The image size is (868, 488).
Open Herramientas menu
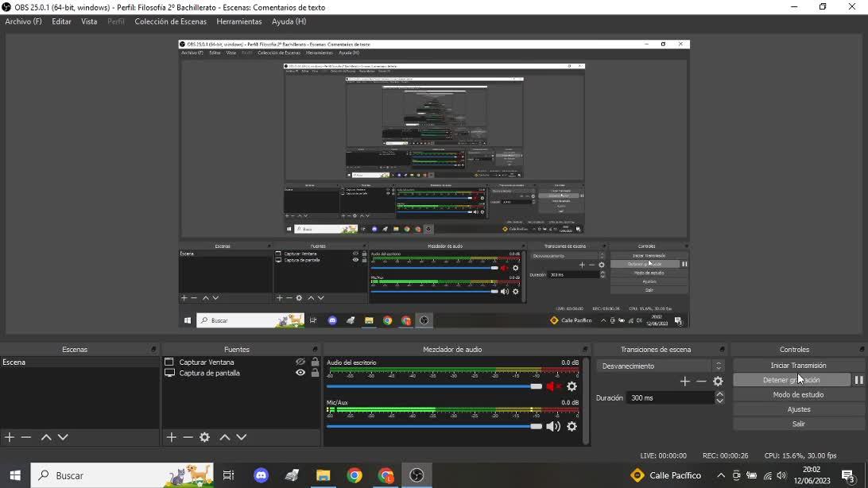click(x=239, y=21)
